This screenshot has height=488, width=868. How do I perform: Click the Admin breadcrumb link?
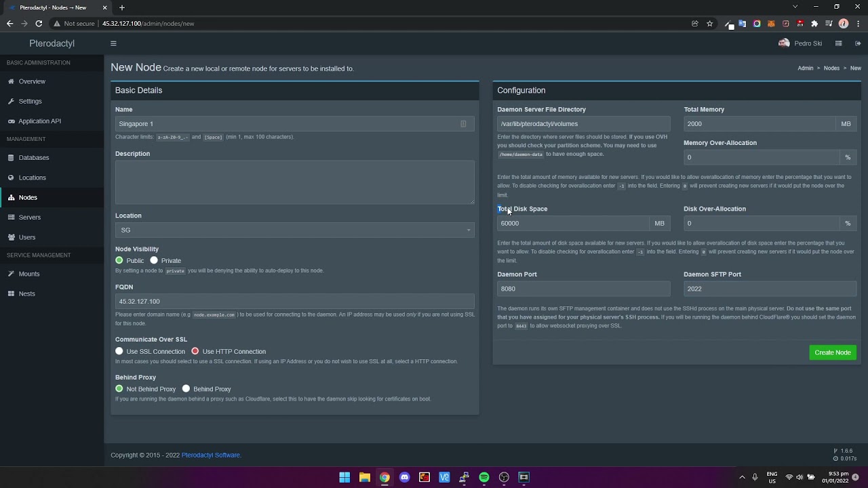[x=806, y=68]
